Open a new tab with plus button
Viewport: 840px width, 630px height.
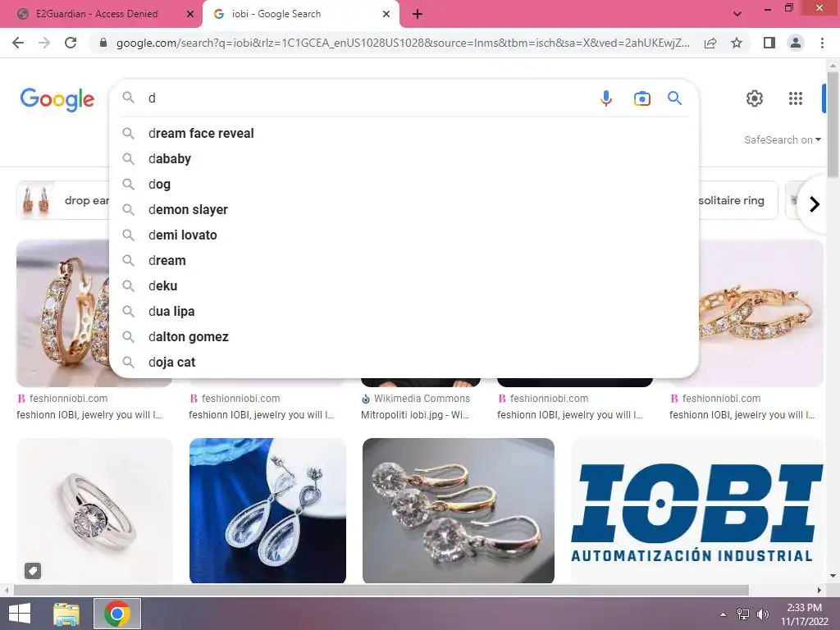point(418,15)
